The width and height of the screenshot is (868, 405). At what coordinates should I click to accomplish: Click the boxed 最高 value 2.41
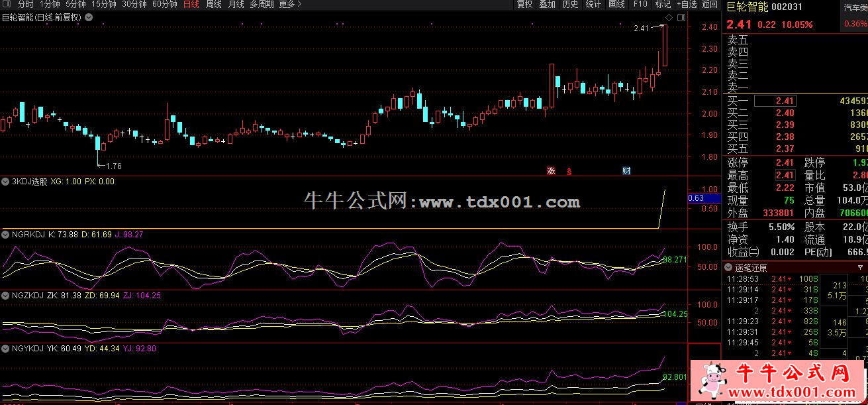785,176
